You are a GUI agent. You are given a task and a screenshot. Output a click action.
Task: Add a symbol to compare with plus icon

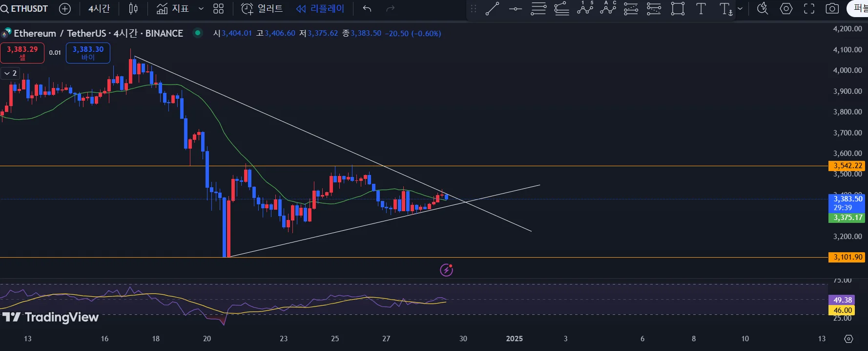pyautogui.click(x=64, y=9)
